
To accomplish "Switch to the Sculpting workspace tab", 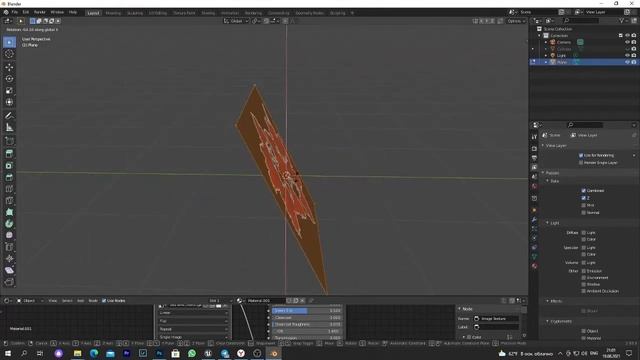I will (x=135, y=13).
